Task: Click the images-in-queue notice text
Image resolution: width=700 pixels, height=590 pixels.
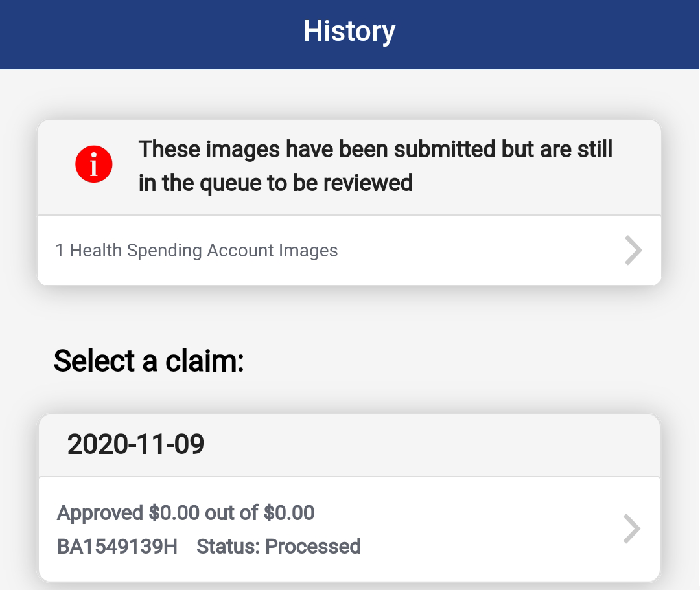Action: coord(375,166)
